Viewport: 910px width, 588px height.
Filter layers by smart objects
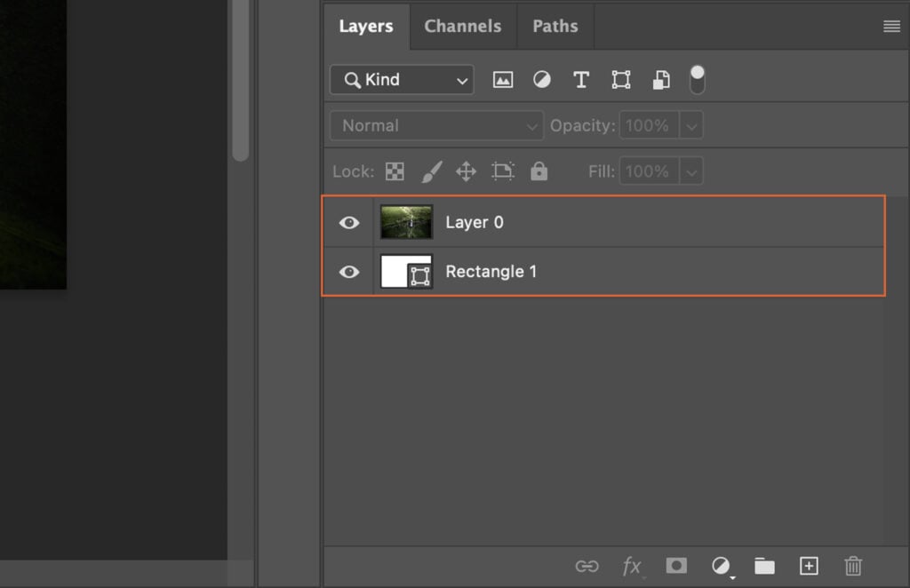click(x=659, y=79)
